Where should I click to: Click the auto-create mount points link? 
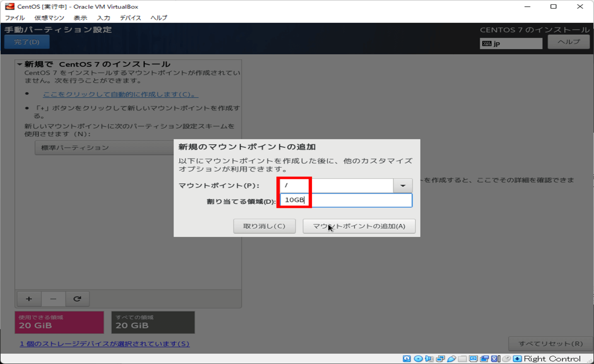point(121,94)
